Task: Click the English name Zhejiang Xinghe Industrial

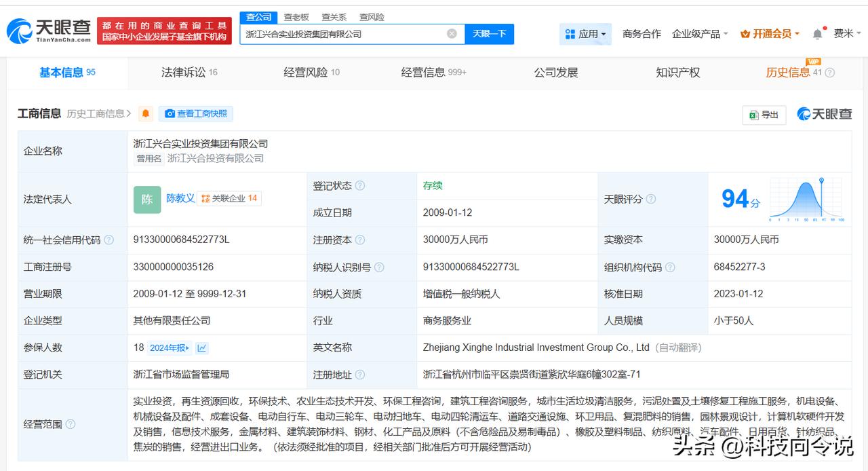Action: [x=536, y=347]
